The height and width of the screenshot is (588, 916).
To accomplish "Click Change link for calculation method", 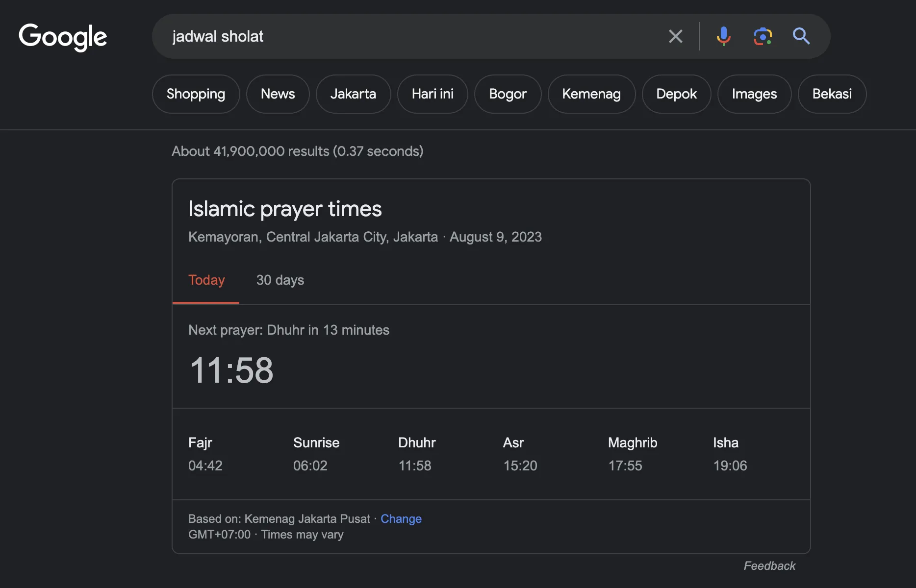I will [x=401, y=519].
